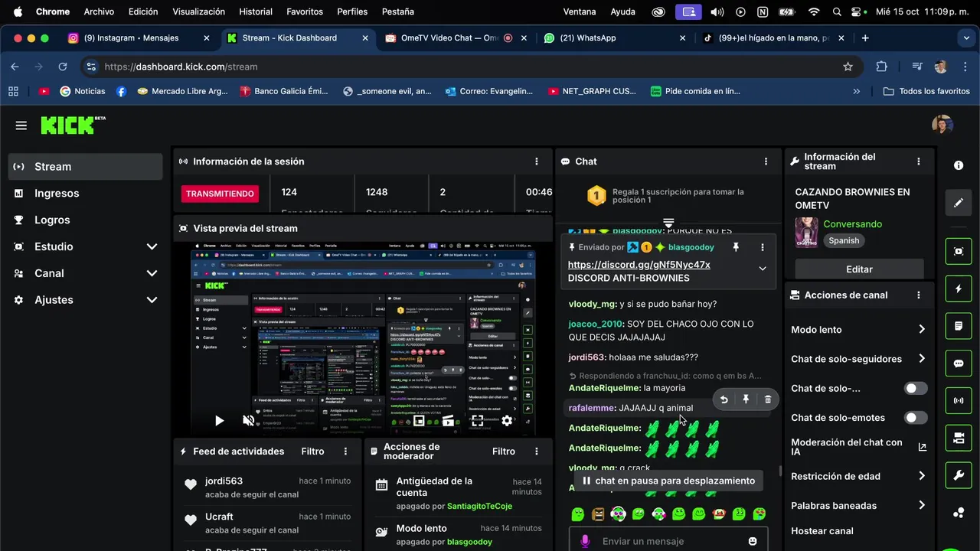Click the document moderator actions icon in right toolbar

[959, 326]
